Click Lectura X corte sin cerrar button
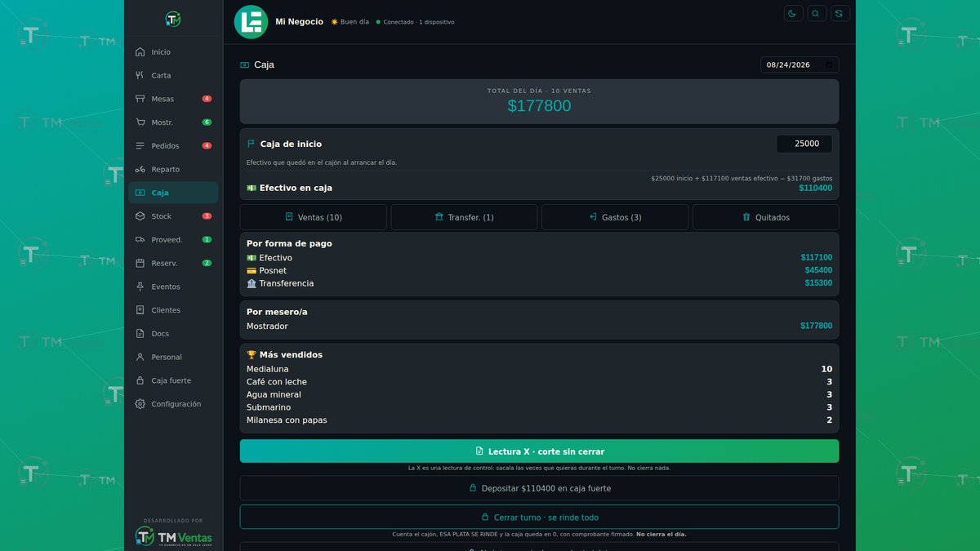Screen dimensions: 980x551 (539, 451)
